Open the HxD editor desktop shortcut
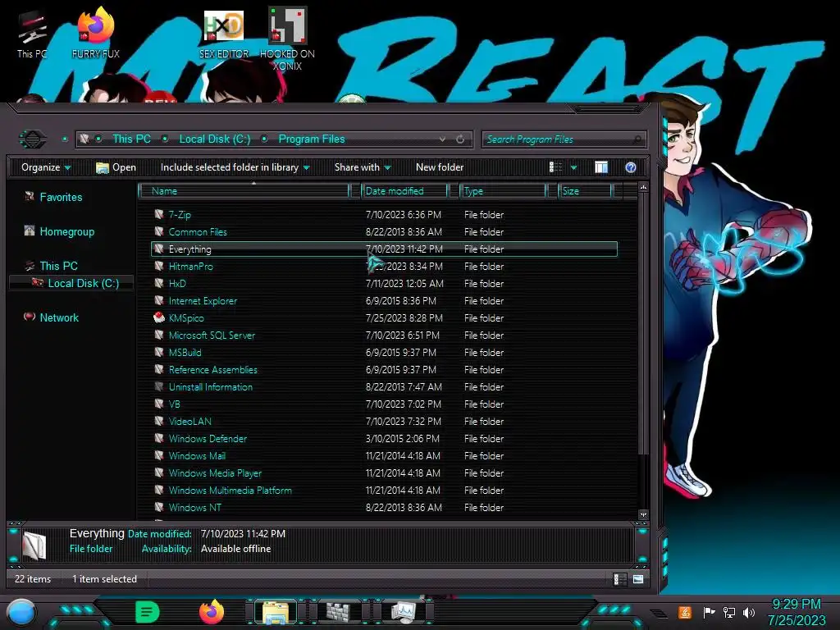840x630 pixels. tap(224, 33)
